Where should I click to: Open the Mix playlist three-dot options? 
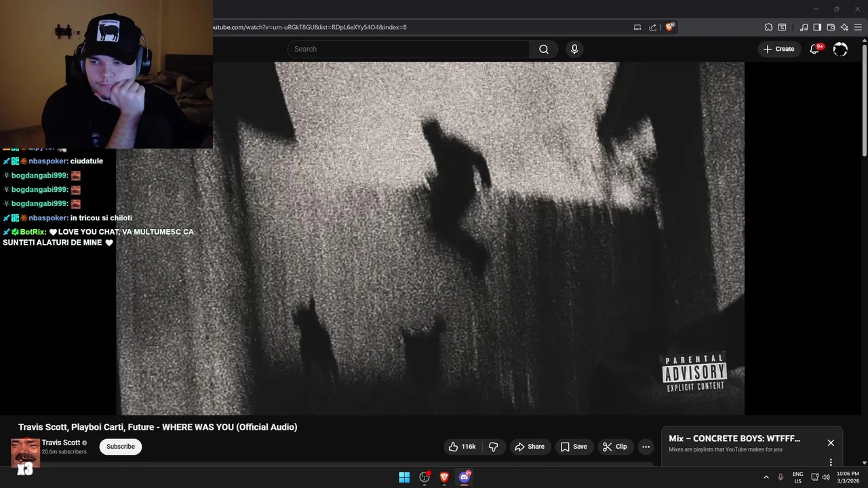point(831,462)
